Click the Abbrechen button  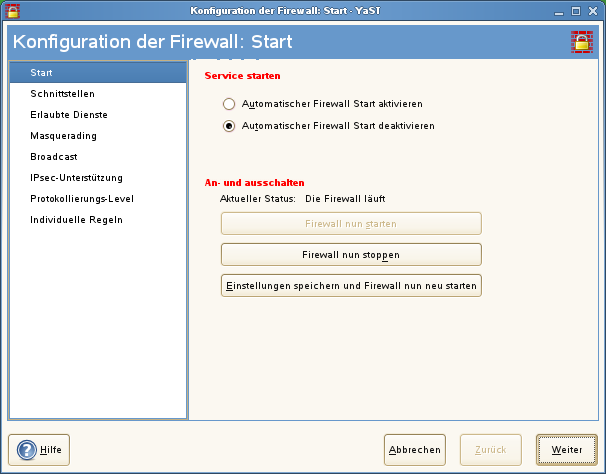(414, 450)
